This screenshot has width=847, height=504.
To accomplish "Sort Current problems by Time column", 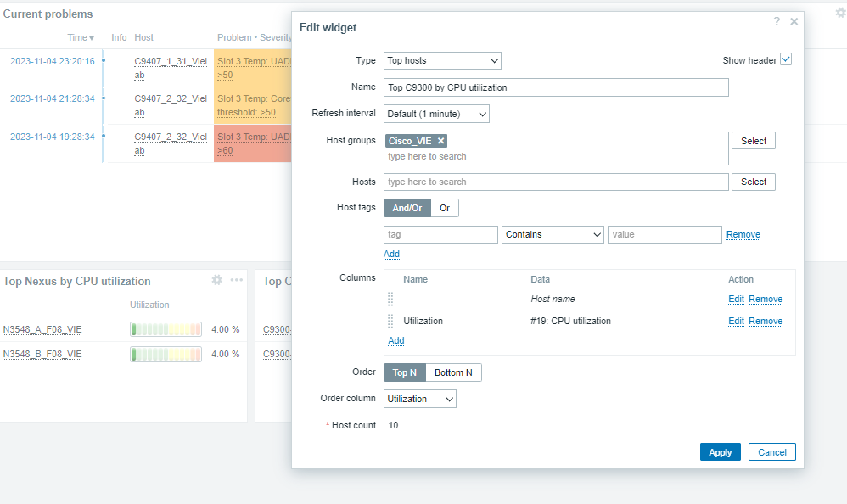I will [x=81, y=37].
